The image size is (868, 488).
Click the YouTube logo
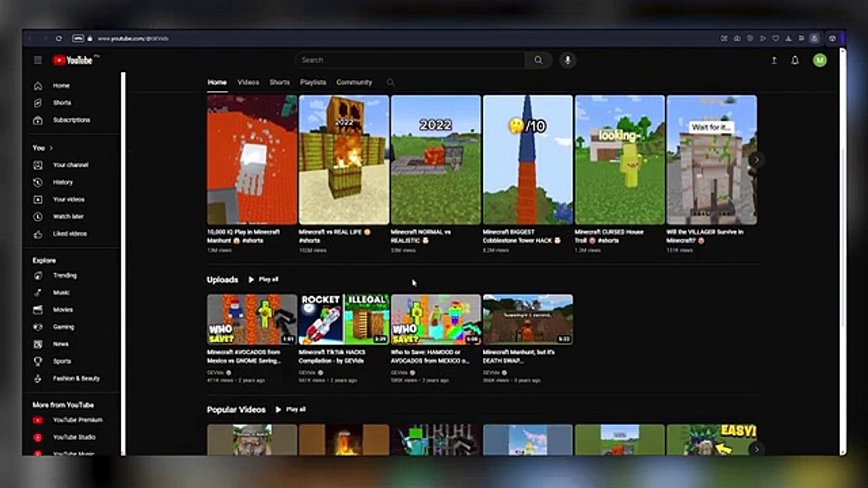[73, 60]
